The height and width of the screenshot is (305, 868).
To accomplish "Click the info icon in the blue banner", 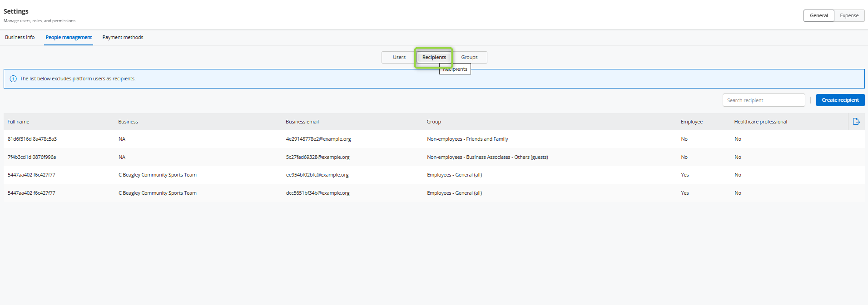I will 13,79.
